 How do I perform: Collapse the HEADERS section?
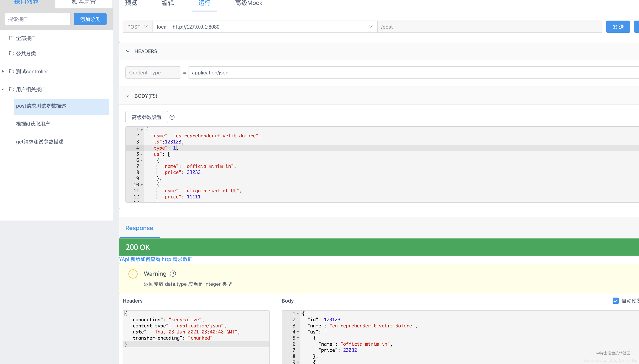coord(128,51)
